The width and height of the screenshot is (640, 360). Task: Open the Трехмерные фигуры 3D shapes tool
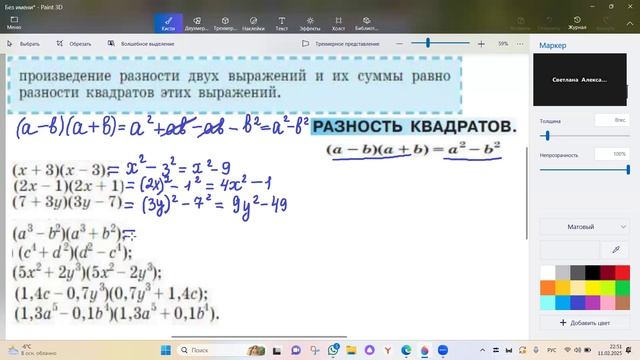225,23
